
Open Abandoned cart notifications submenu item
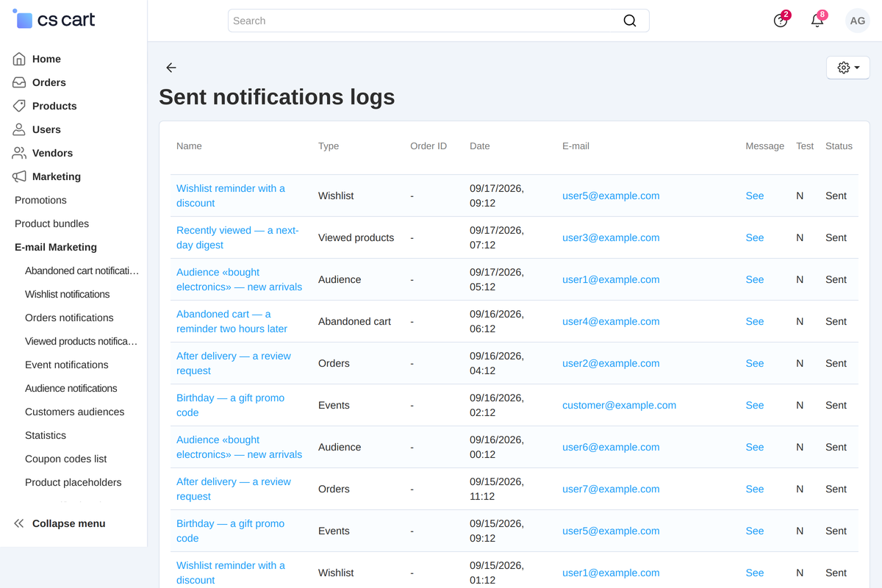[x=82, y=270]
